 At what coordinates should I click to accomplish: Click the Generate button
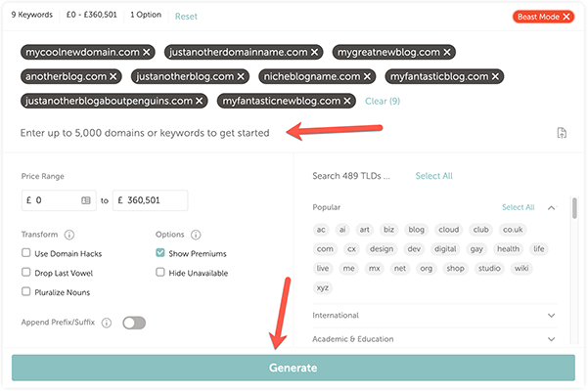(294, 368)
